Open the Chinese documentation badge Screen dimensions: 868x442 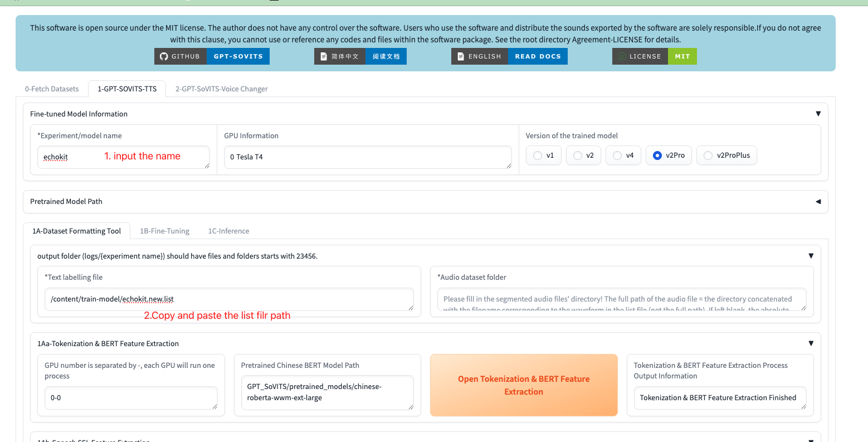tap(360, 56)
